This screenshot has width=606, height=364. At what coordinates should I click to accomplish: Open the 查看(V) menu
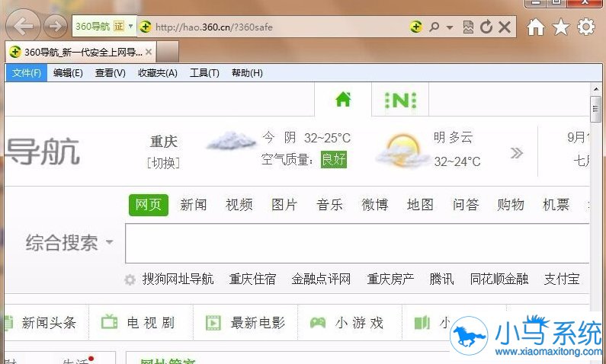pyautogui.click(x=110, y=73)
